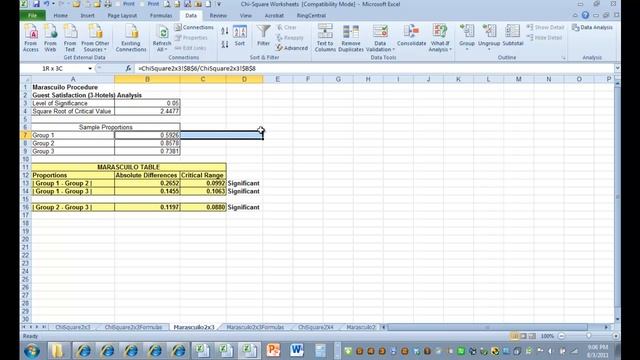Click Sort A to Z icon
Viewport: 640px width, 360px height.
click(224, 31)
